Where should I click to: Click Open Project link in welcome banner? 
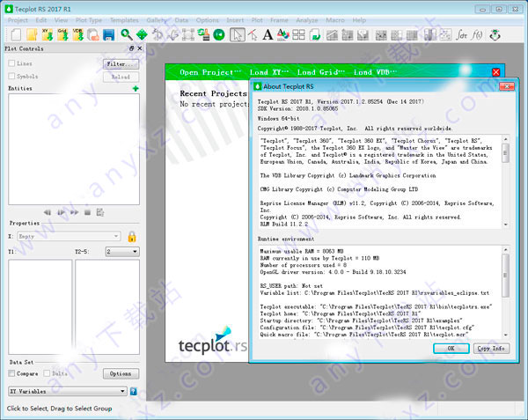point(210,72)
